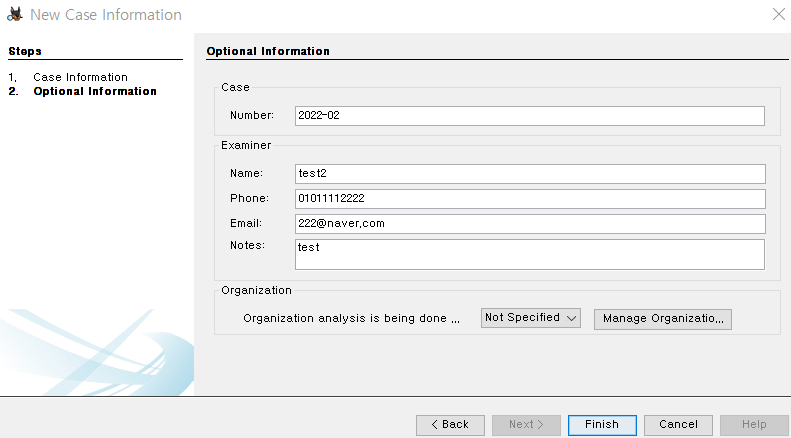The image size is (791, 438).
Task: Click the Optional Information panel heading
Action: click(x=268, y=51)
